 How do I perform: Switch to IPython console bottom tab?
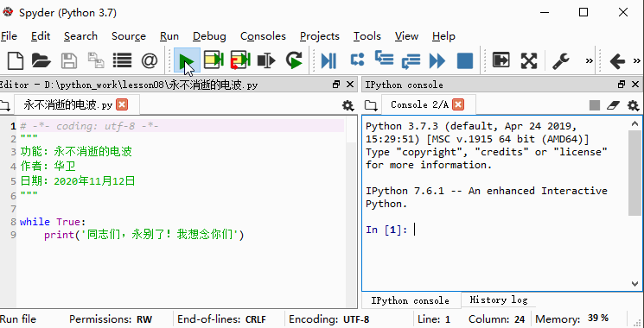pos(411,300)
